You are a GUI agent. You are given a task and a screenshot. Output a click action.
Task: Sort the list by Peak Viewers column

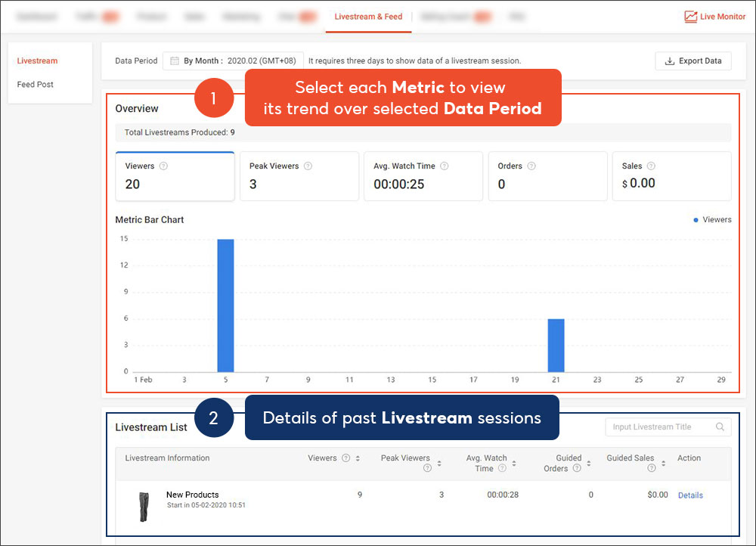point(439,464)
